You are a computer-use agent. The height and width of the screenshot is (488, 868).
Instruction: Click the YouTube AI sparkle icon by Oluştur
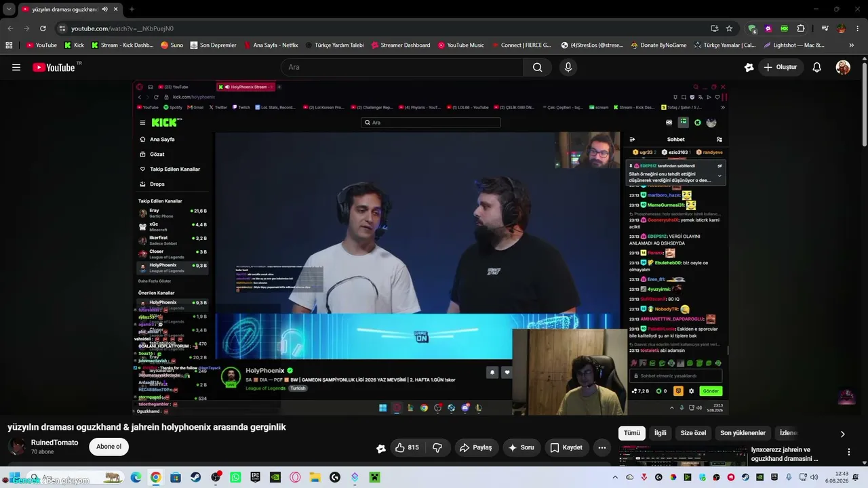click(749, 67)
